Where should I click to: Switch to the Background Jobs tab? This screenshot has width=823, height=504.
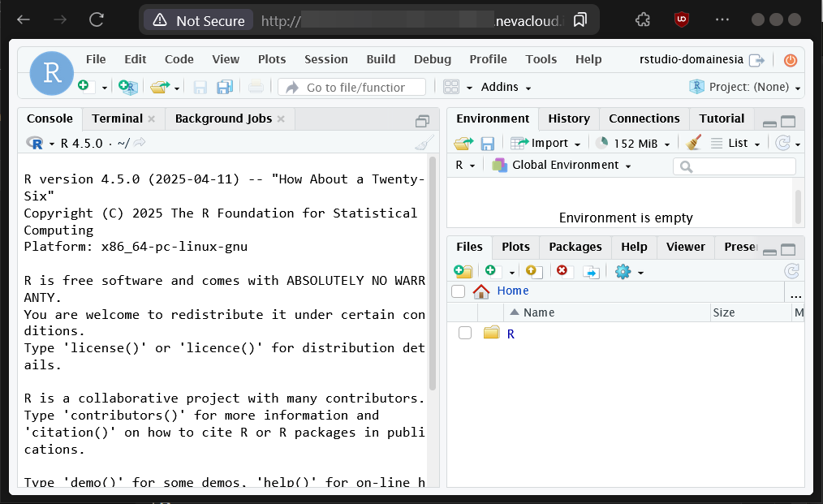(223, 118)
